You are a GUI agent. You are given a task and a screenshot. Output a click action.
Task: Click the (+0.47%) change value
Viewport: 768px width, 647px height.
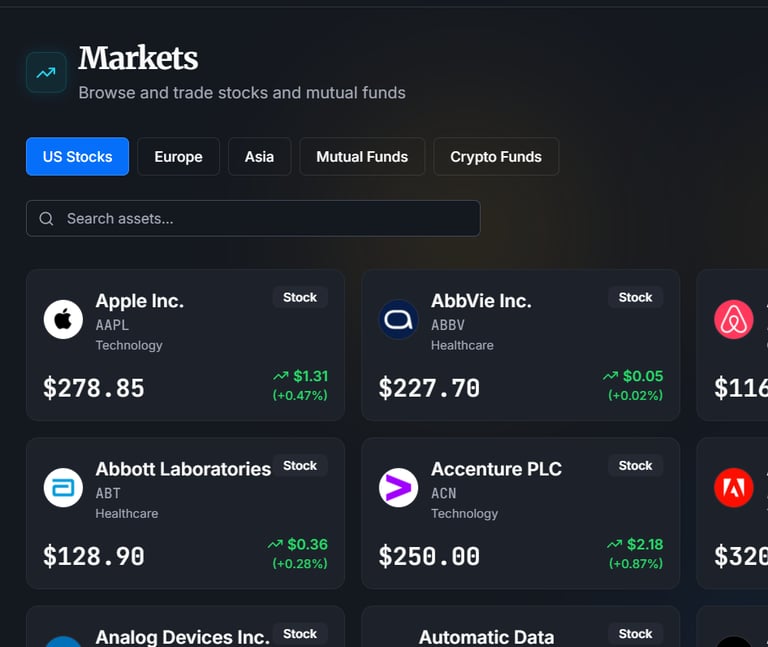(x=300, y=395)
